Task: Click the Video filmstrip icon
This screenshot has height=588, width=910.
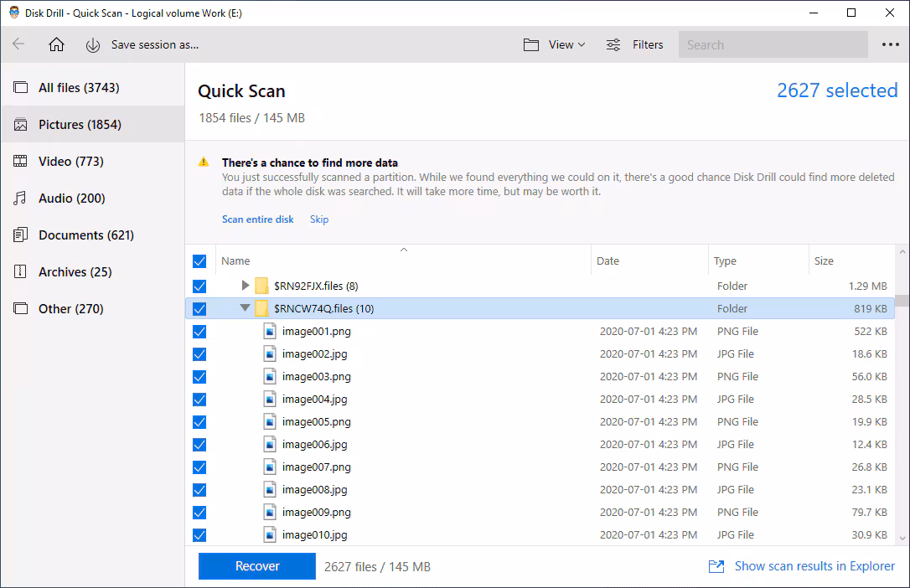Action: pos(20,161)
